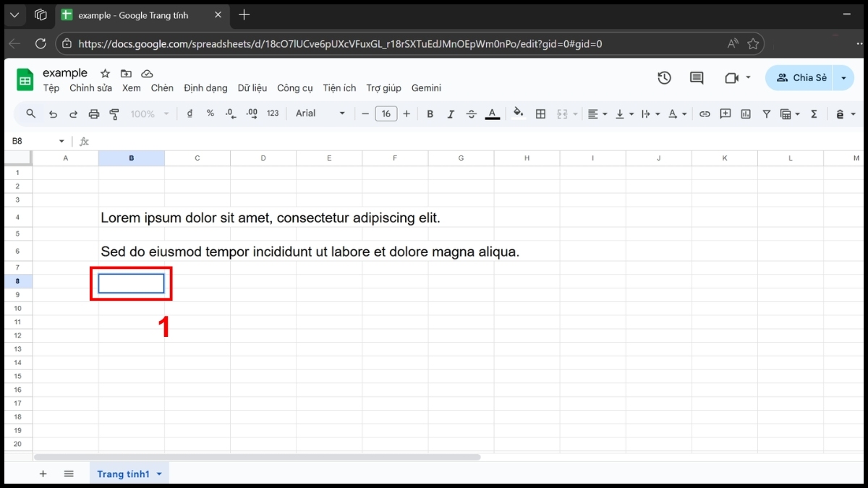Image resolution: width=868 pixels, height=488 pixels.
Task: Toggle bold formatting
Action: pos(430,114)
